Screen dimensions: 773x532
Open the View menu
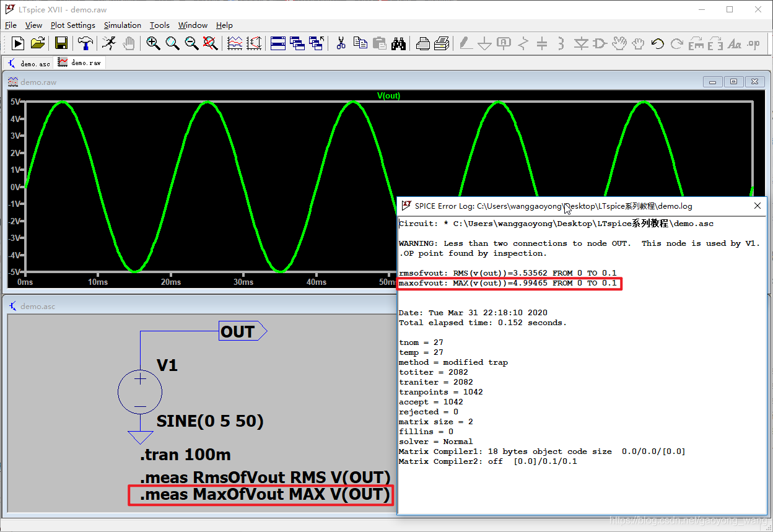tap(33, 25)
